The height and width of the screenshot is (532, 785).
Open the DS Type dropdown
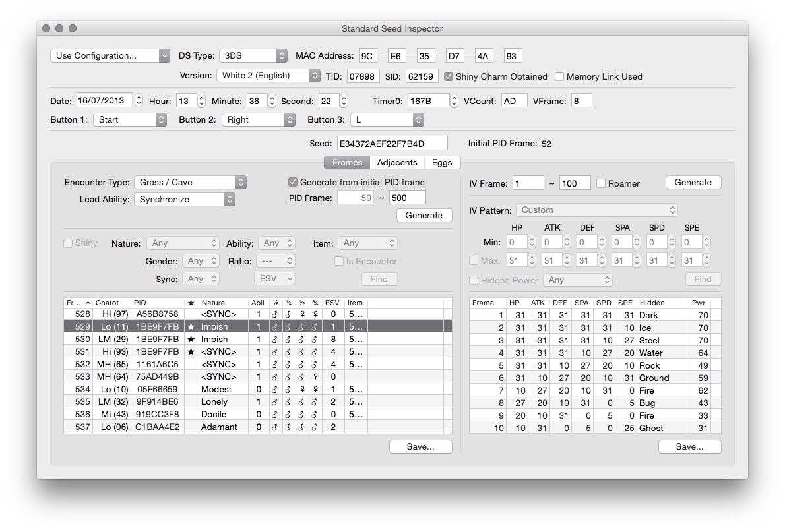click(253, 55)
